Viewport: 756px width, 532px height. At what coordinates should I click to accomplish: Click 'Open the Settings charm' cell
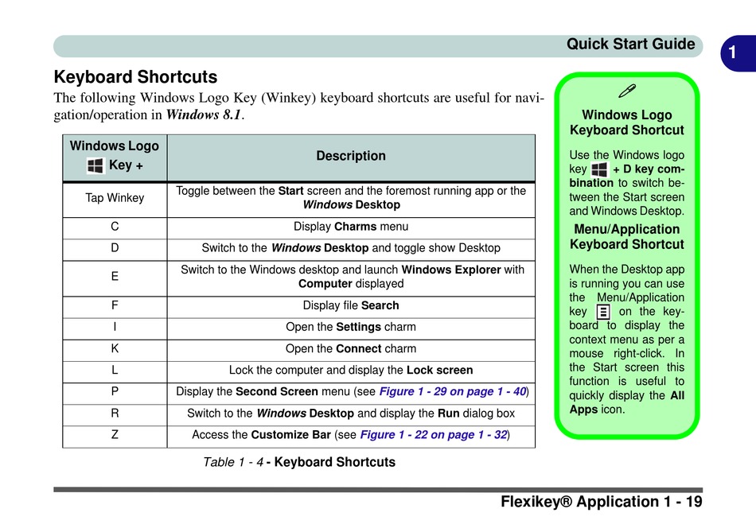351,328
